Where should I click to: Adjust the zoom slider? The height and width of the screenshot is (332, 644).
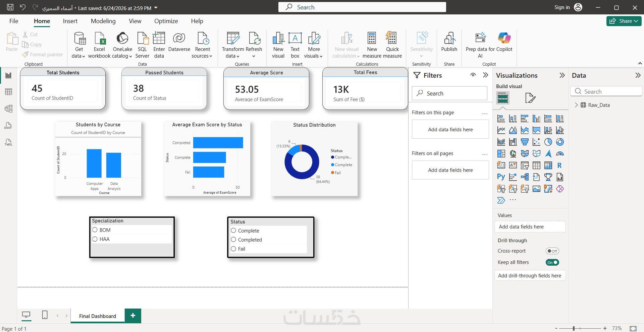tap(574, 328)
